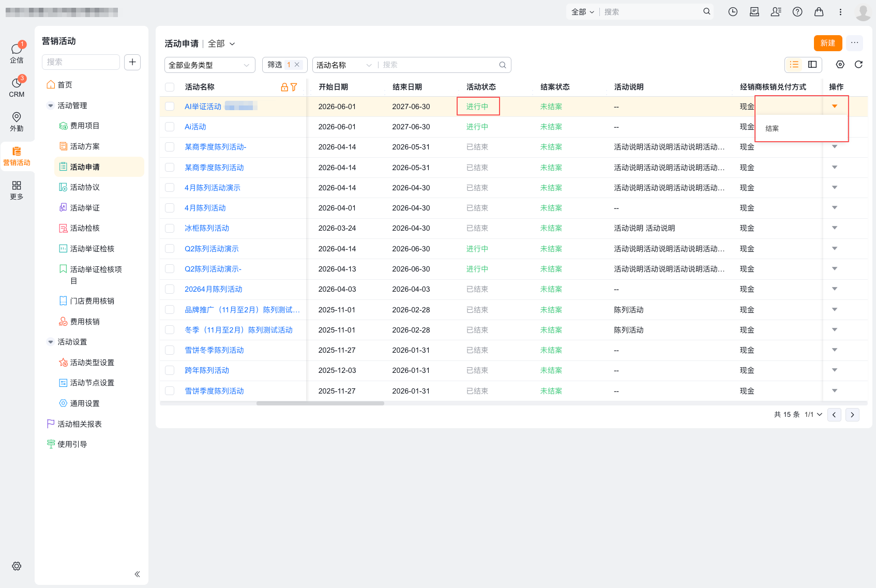Open settings gear at sidebar bottom
Viewport: 876px width, 588px height.
17,566
